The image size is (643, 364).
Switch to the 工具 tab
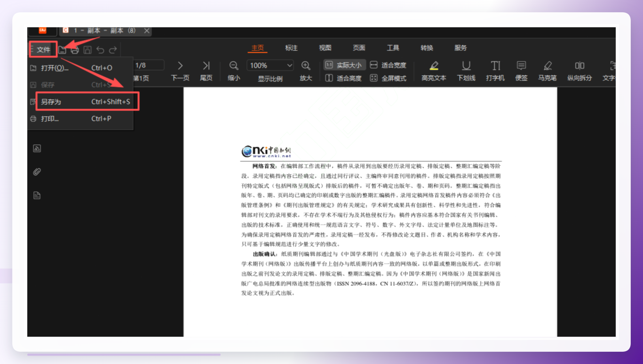pos(393,48)
